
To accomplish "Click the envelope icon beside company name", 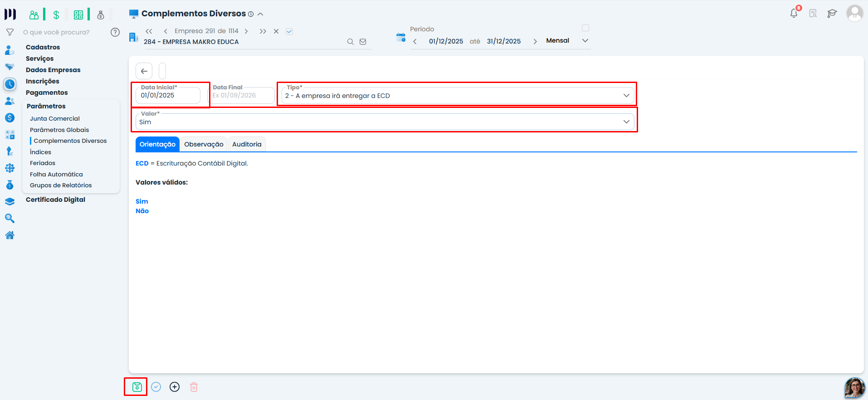I will pos(363,42).
